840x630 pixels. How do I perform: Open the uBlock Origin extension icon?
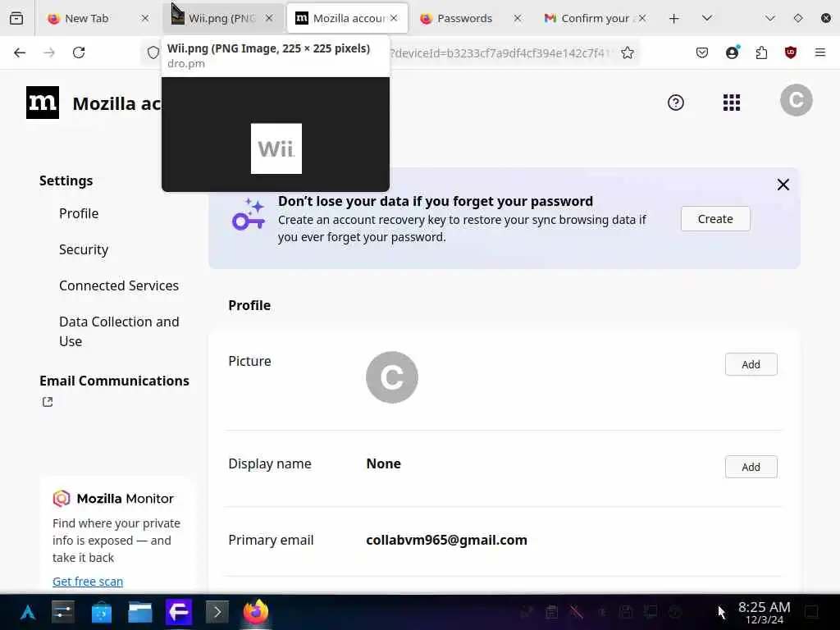point(791,52)
